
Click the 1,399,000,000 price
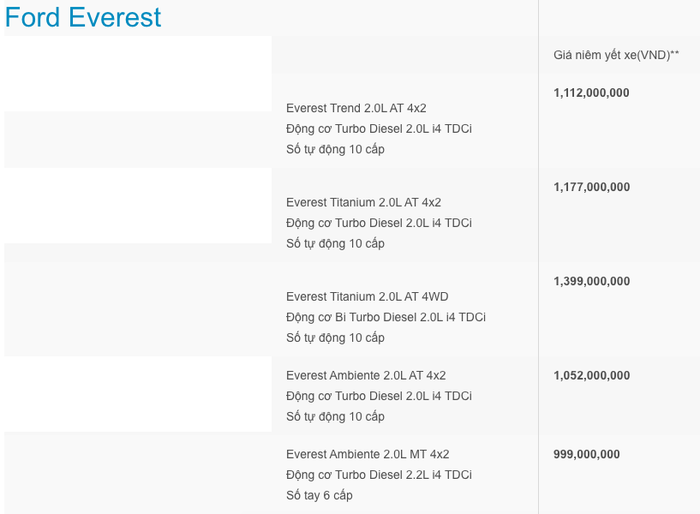coord(591,282)
